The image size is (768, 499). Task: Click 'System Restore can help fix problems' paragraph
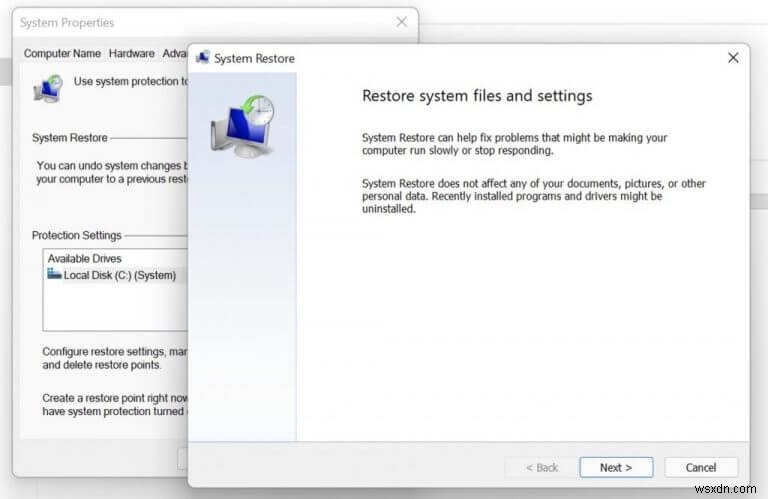click(514, 144)
